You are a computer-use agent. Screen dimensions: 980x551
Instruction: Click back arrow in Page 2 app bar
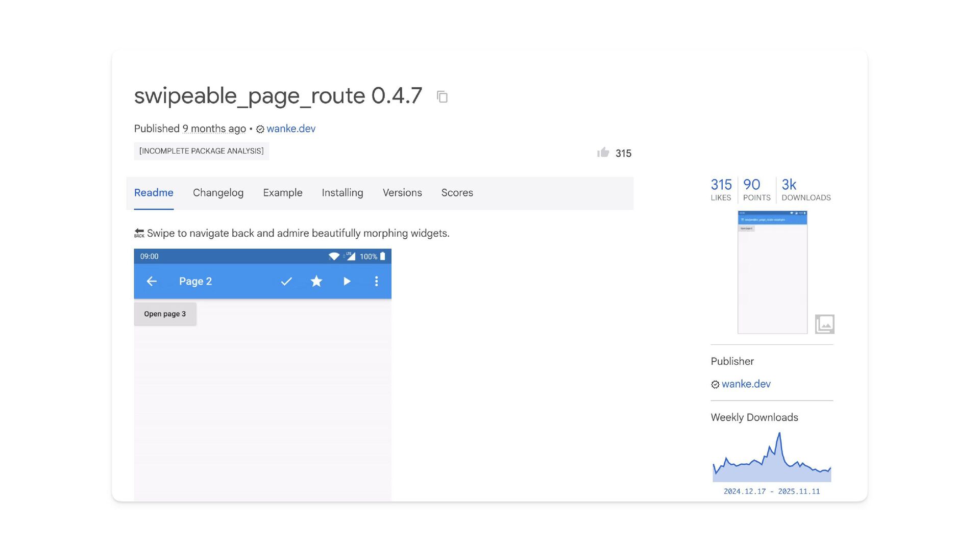click(152, 281)
